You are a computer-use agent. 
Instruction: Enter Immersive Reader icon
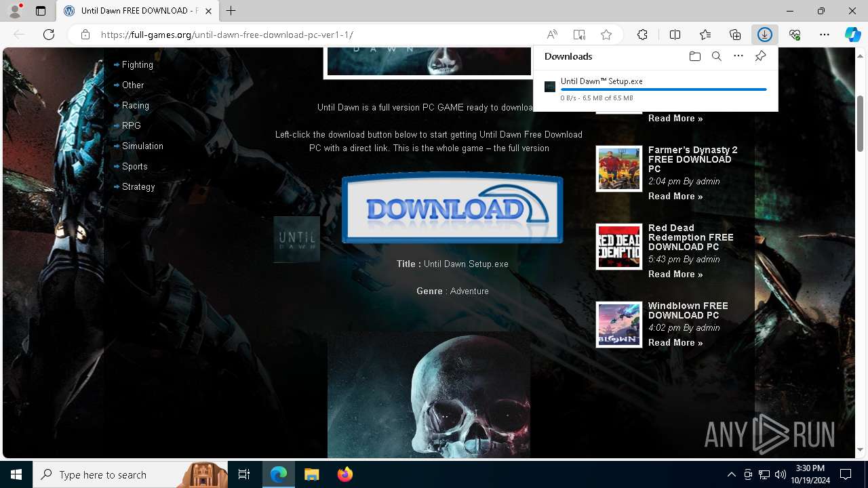(579, 35)
